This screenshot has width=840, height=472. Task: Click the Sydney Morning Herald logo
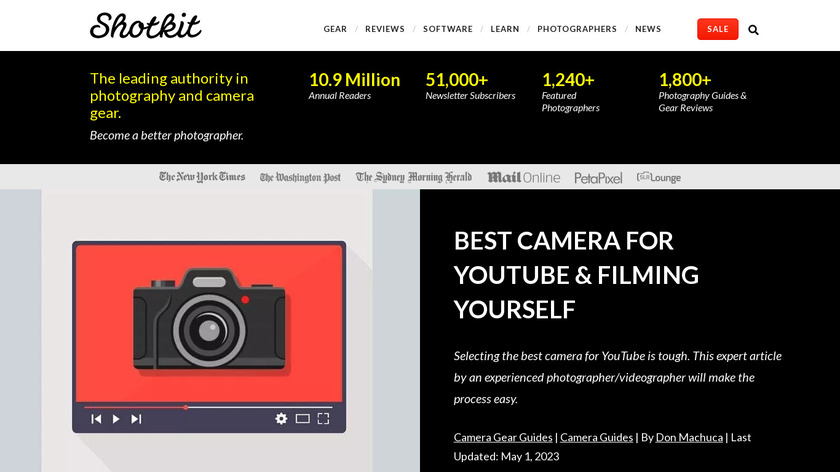pos(413,177)
